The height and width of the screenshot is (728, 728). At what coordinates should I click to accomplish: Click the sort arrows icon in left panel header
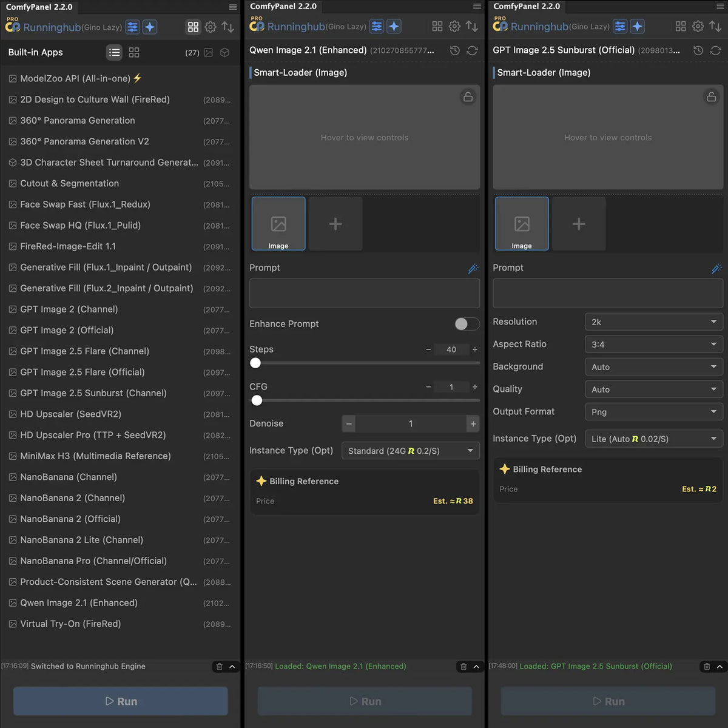point(228,27)
